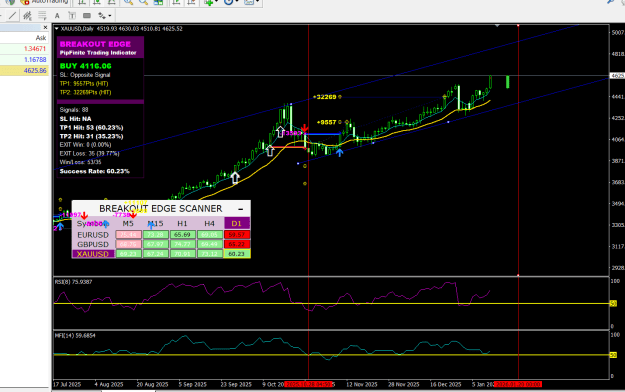Image resolution: width=625 pixels, height=392 pixels.
Task: Select the H1 timeframe column header
Action: pos(182,223)
